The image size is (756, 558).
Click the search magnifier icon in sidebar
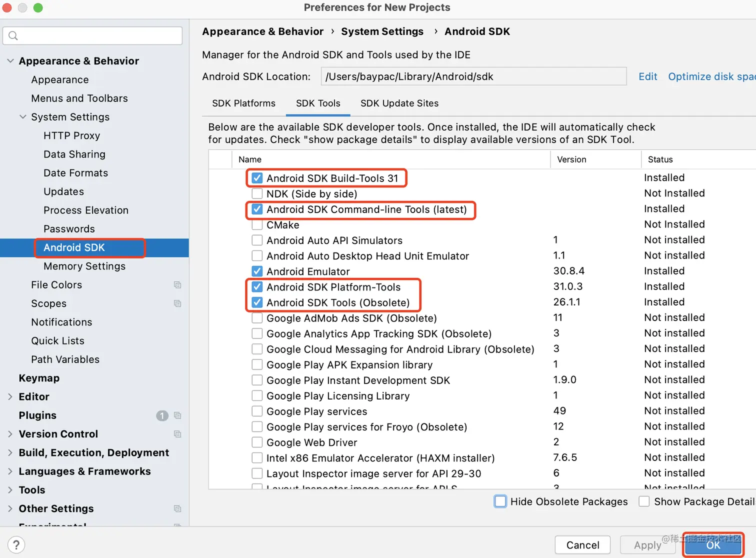(13, 35)
